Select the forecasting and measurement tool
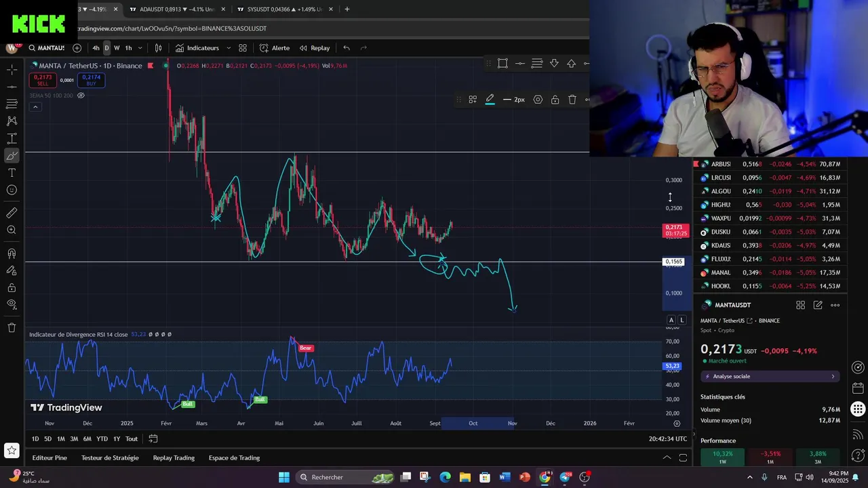868x488 pixels. [x=12, y=138]
